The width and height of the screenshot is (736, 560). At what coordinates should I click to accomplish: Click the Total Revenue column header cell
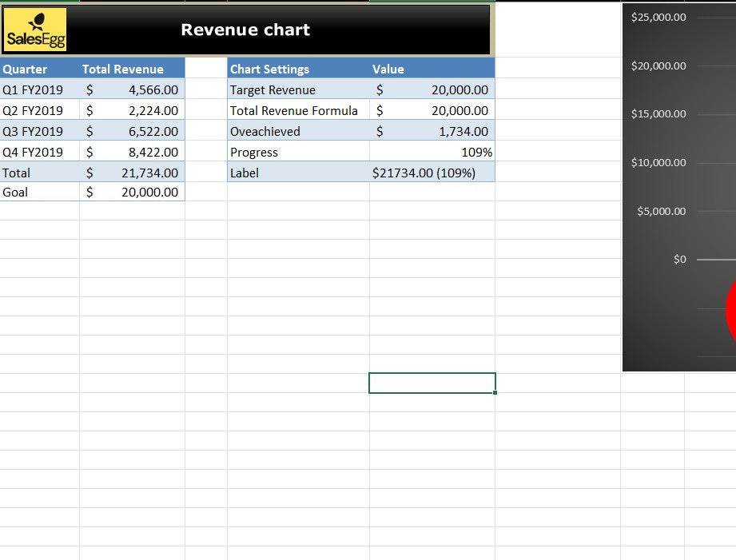point(132,70)
